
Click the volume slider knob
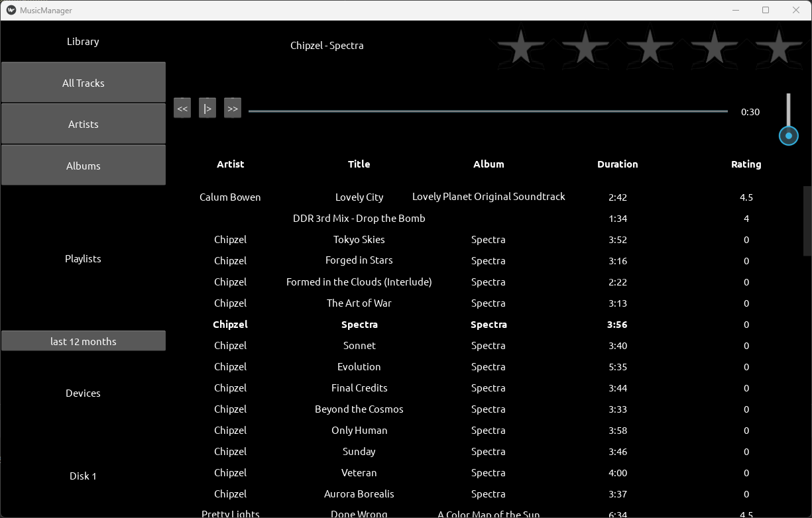click(788, 136)
